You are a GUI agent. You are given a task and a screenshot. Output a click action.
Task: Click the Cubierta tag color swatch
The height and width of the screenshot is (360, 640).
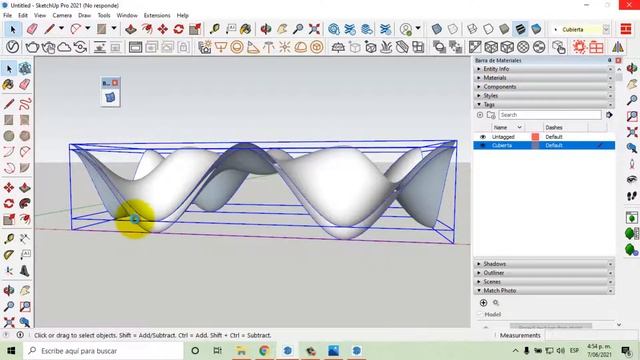pyautogui.click(x=535, y=145)
